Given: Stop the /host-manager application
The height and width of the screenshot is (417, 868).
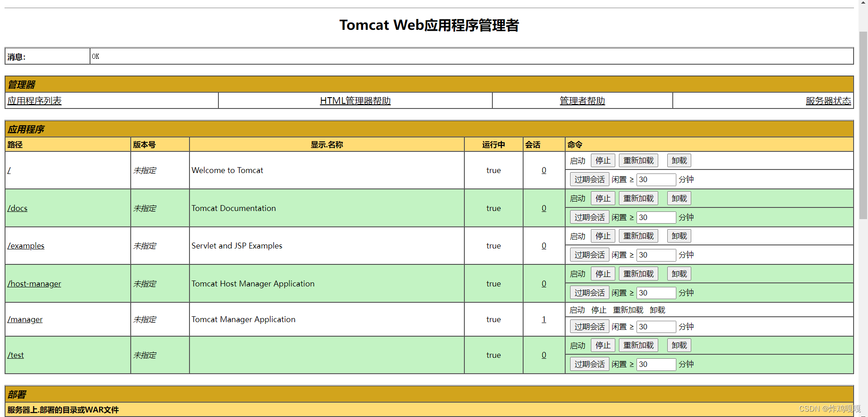Looking at the screenshot, I should pos(603,274).
